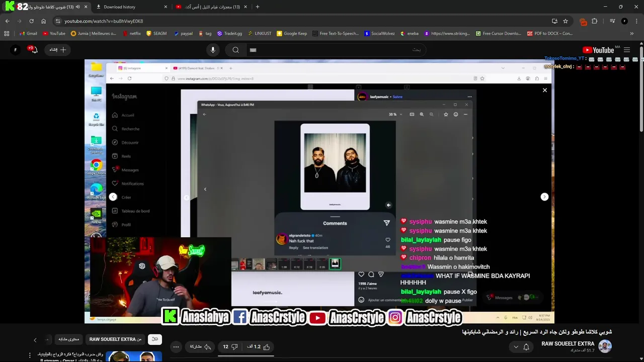Dislike the video with thumbs down
The width and height of the screenshot is (644, 362).
point(230,347)
